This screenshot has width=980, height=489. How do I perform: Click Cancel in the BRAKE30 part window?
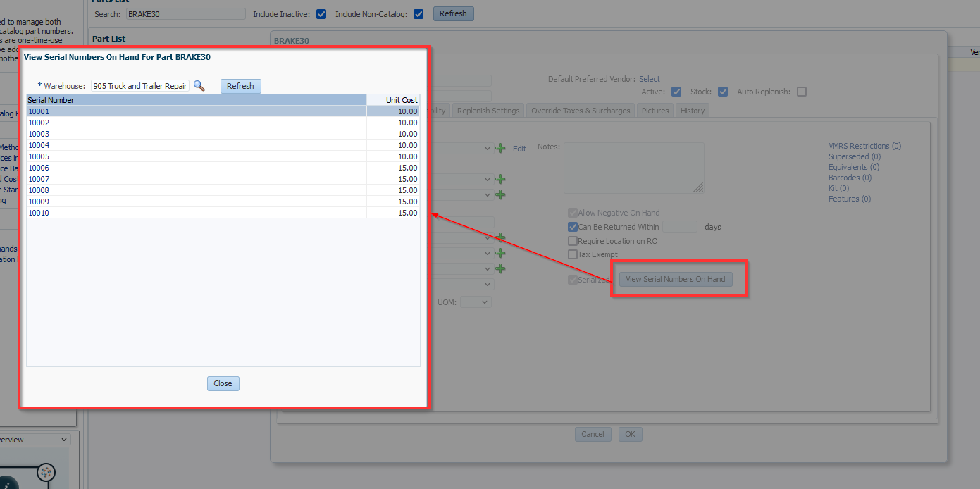pos(593,434)
